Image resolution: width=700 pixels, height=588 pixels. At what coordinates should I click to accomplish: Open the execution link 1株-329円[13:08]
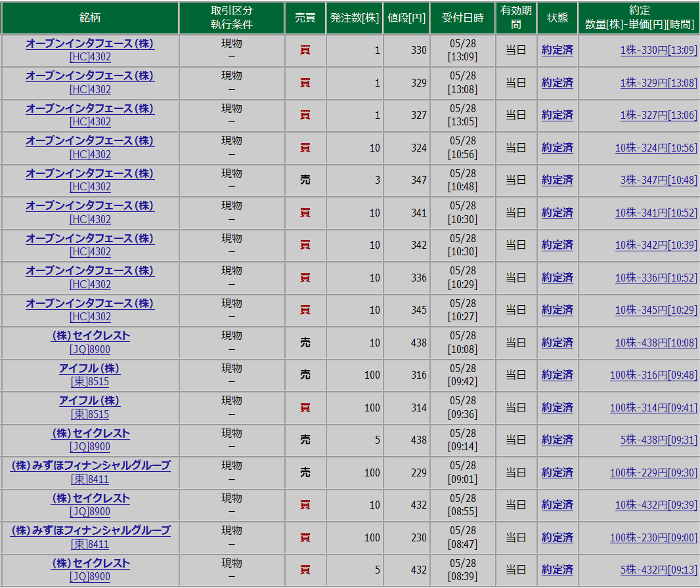tap(659, 83)
